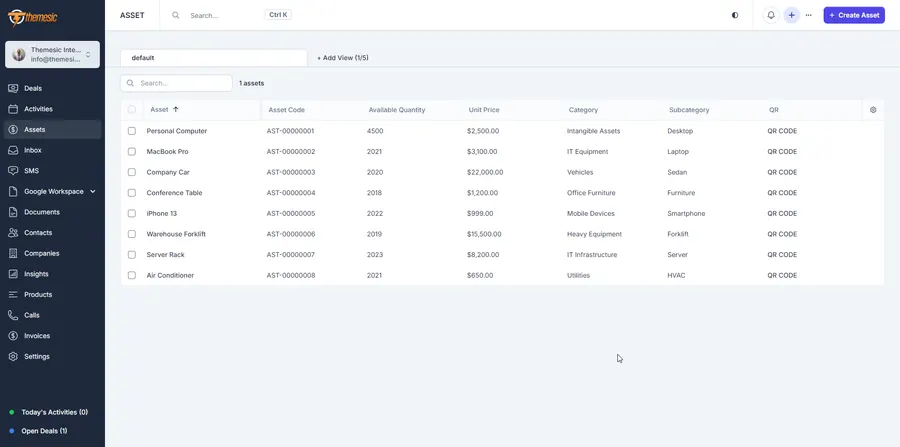Open the Deals sidebar icon
Viewport: 900px width, 447px height.
(x=13, y=88)
